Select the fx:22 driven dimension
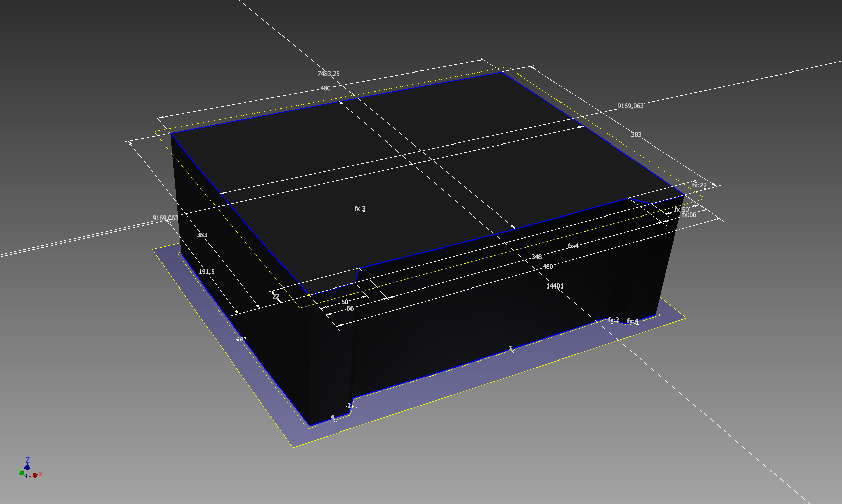842x504 pixels. coord(699,185)
